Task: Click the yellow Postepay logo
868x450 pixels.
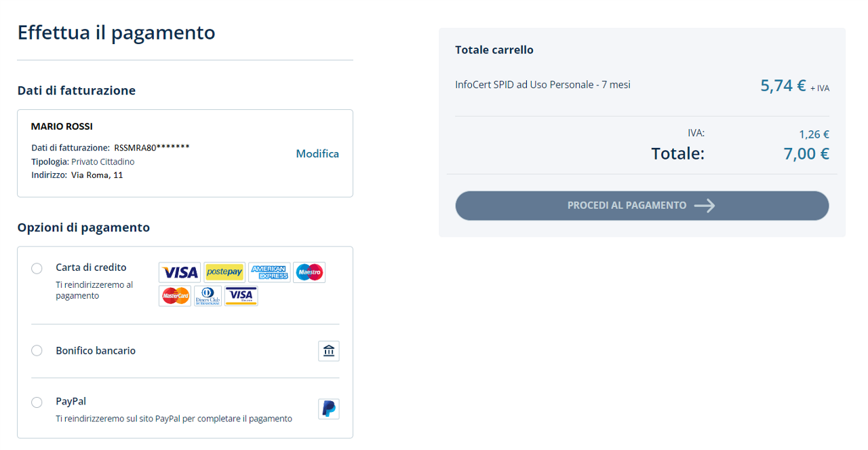Action: 224,272
